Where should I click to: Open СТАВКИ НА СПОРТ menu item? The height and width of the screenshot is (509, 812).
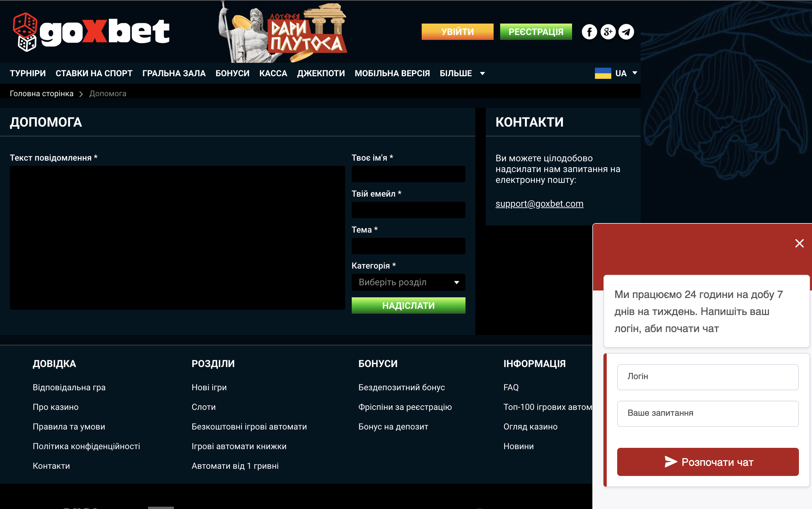click(94, 73)
